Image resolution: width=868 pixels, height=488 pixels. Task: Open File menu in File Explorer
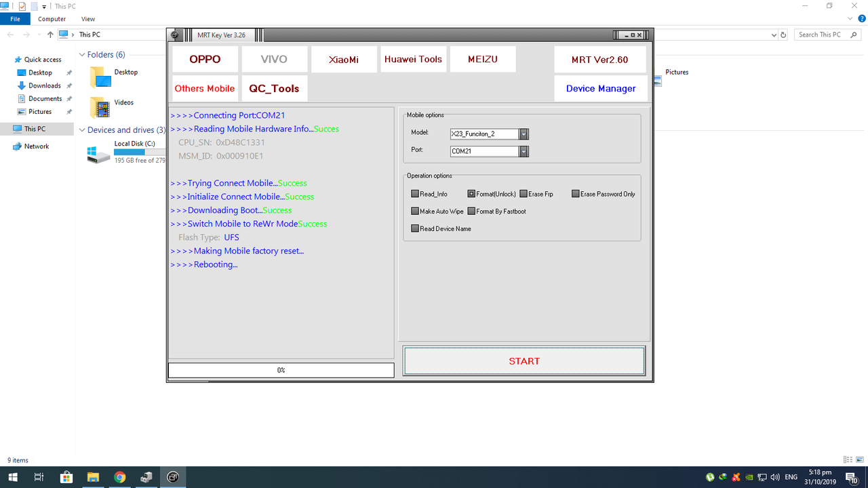coord(15,19)
